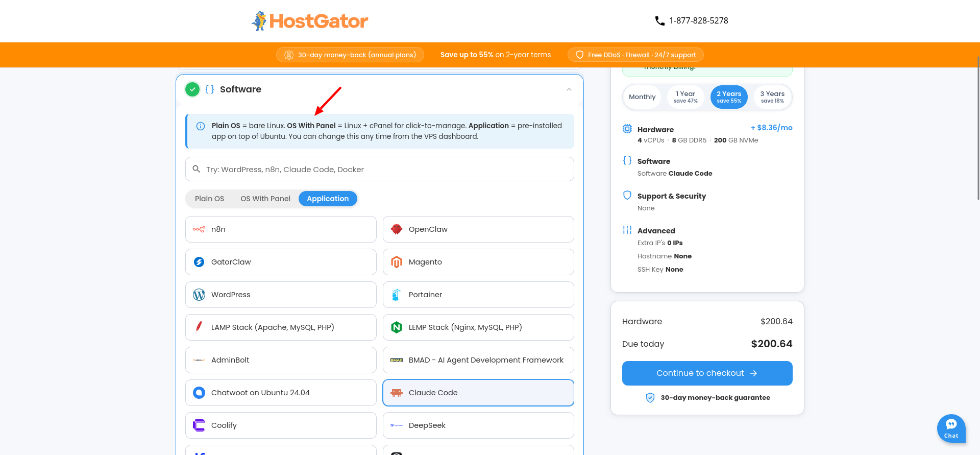Screen dimensions: 980x455
Task: Collapse the Software section chevron
Action: [569, 89]
